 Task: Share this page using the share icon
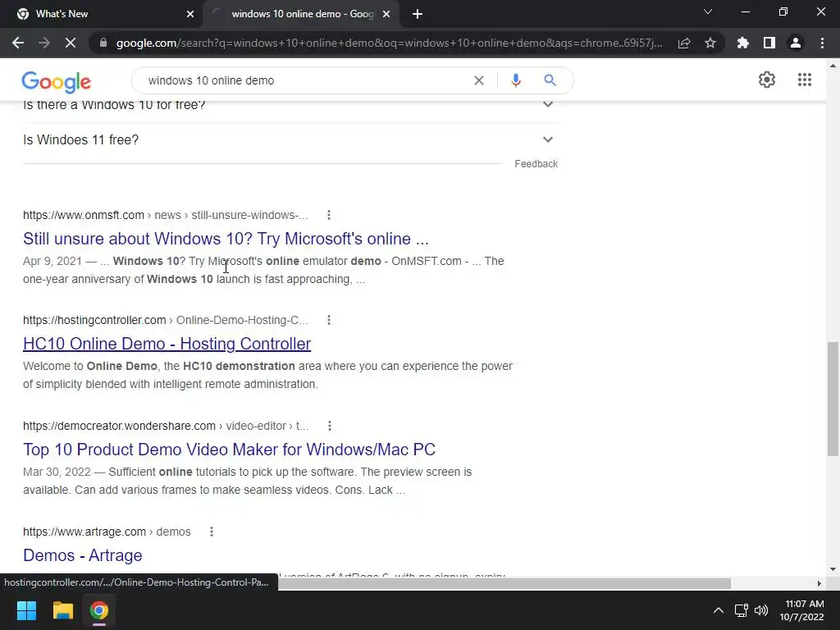(684, 43)
